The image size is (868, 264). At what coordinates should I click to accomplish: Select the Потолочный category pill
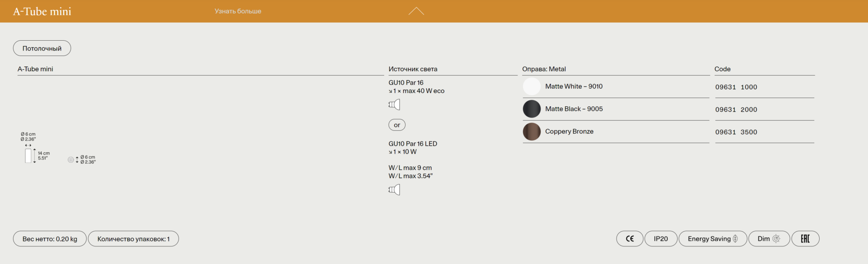click(42, 48)
